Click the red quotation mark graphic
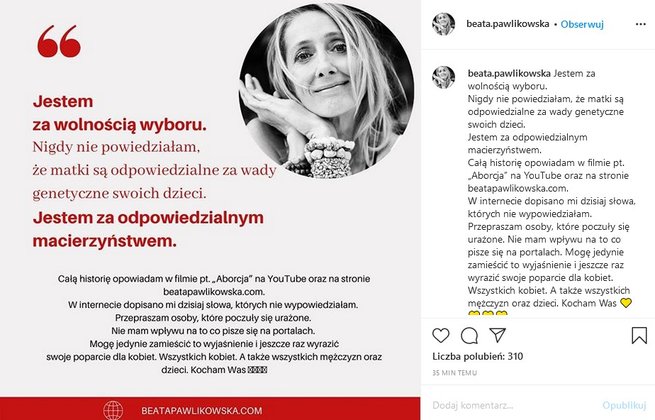The image size is (655, 420). point(59,41)
